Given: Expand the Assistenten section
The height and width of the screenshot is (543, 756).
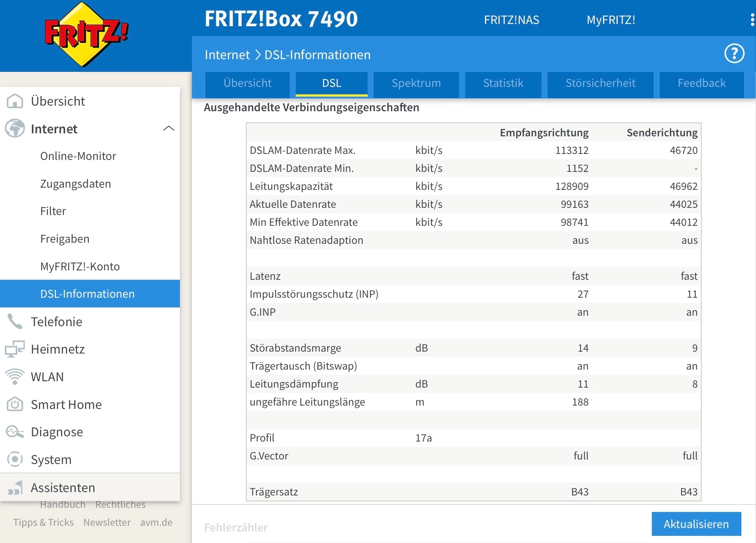Looking at the screenshot, I should point(63,488).
